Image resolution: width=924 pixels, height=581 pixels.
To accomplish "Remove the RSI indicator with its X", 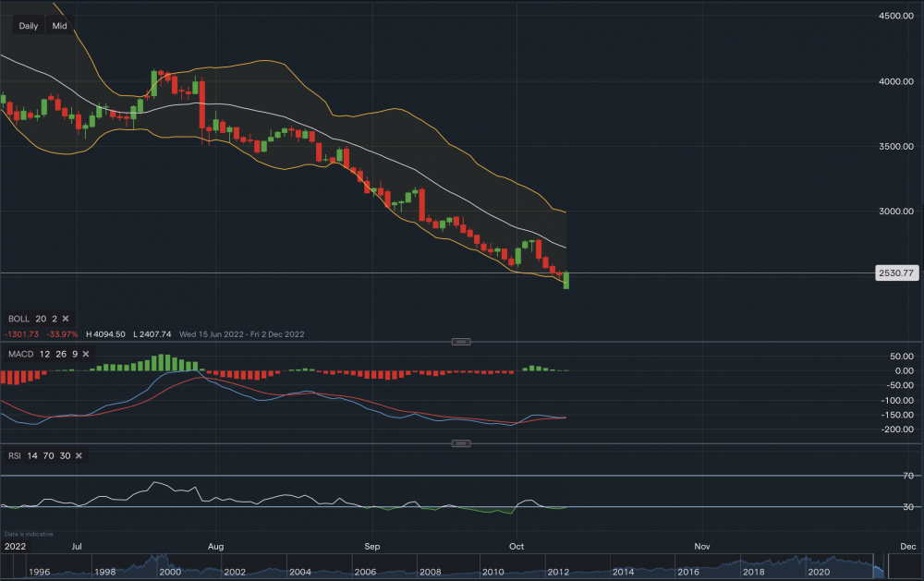I will 79,455.
